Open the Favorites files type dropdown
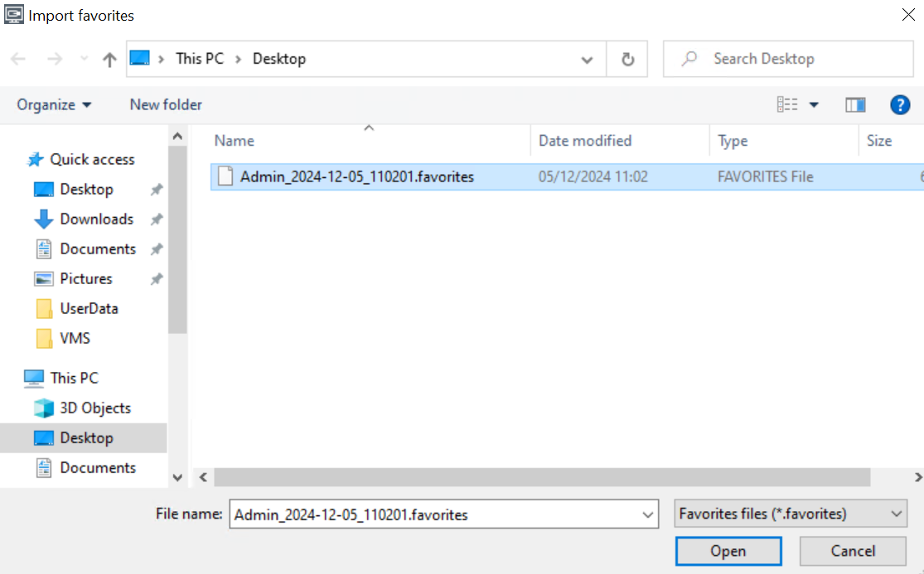The width and height of the screenshot is (924, 574). coord(791,514)
